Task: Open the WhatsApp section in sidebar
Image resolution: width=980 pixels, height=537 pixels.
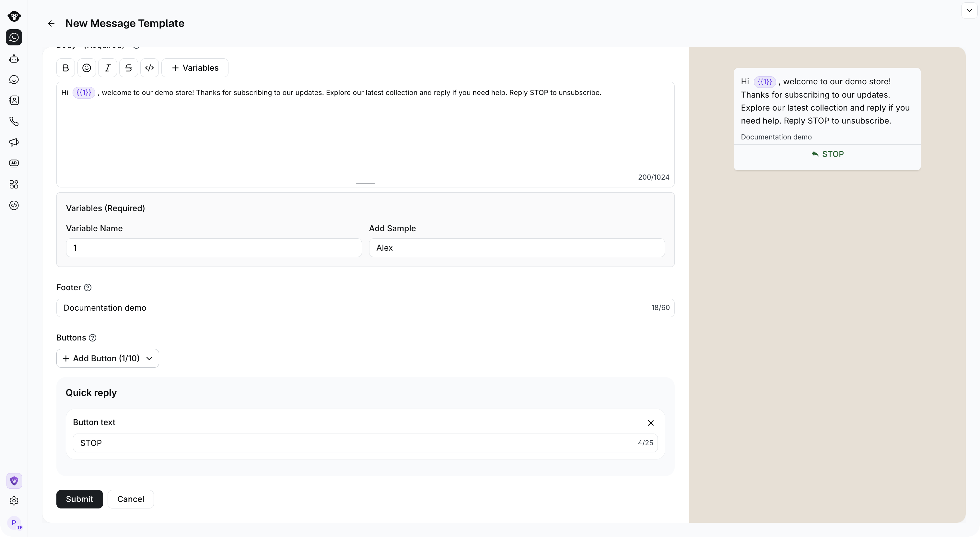Action: [x=14, y=37]
